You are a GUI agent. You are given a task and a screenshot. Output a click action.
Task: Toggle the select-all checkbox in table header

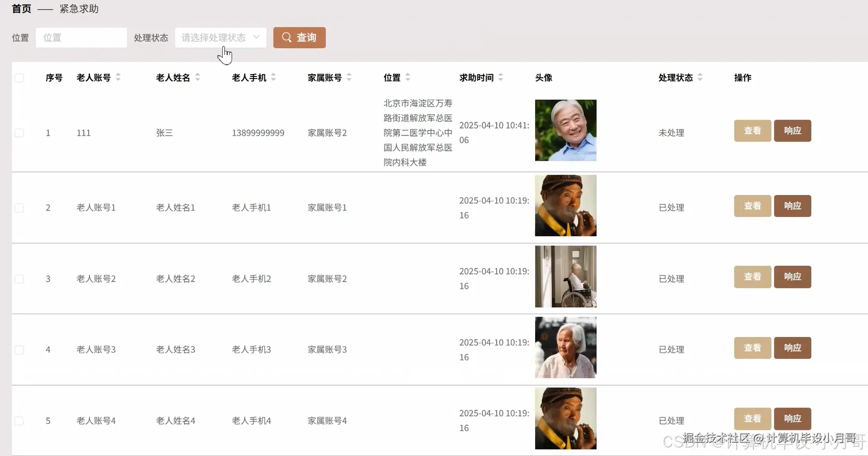[19, 78]
